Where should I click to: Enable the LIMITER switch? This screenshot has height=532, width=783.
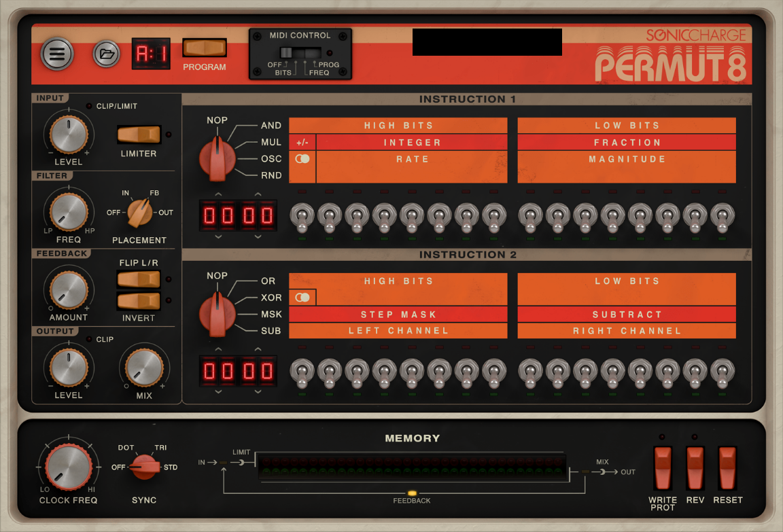[138, 135]
